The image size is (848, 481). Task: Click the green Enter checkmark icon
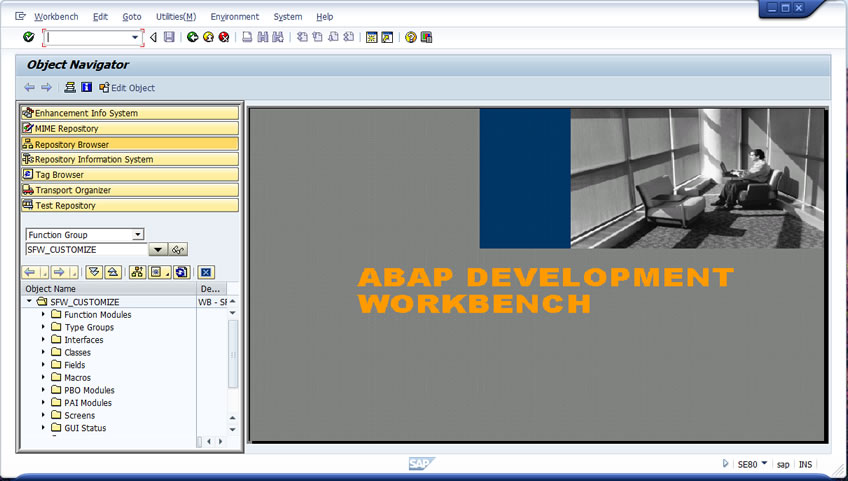29,37
